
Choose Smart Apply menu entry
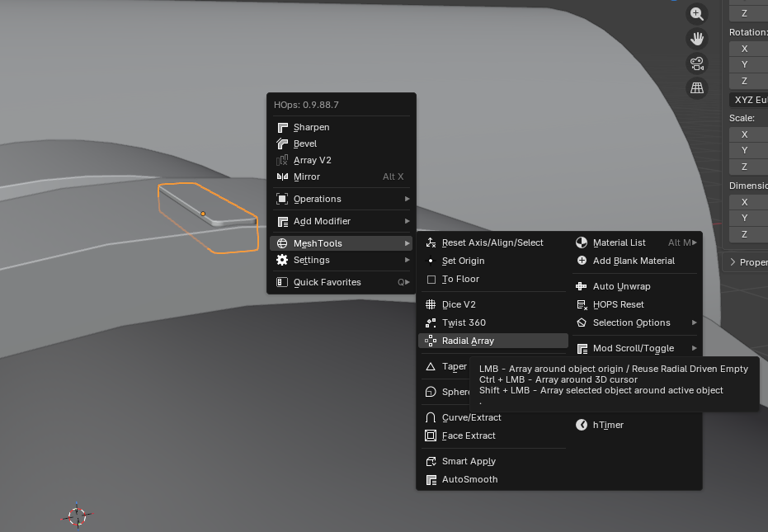tap(493, 461)
